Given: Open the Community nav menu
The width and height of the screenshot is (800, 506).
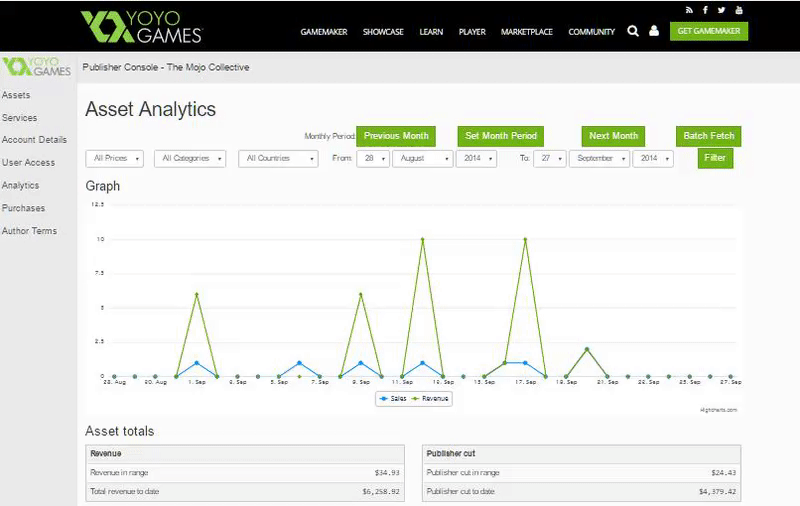Looking at the screenshot, I should pyautogui.click(x=591, y=32).
